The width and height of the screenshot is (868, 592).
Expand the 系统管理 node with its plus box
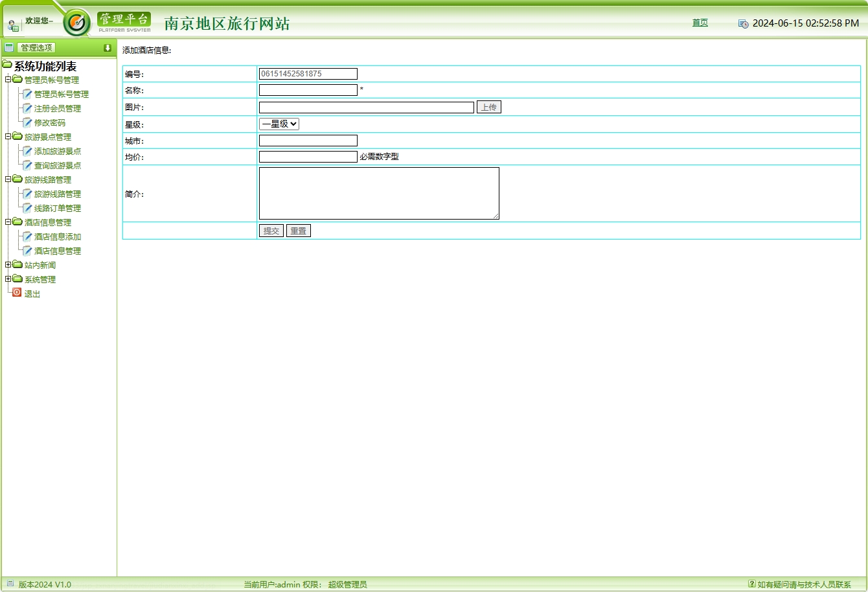click(8, 279)
